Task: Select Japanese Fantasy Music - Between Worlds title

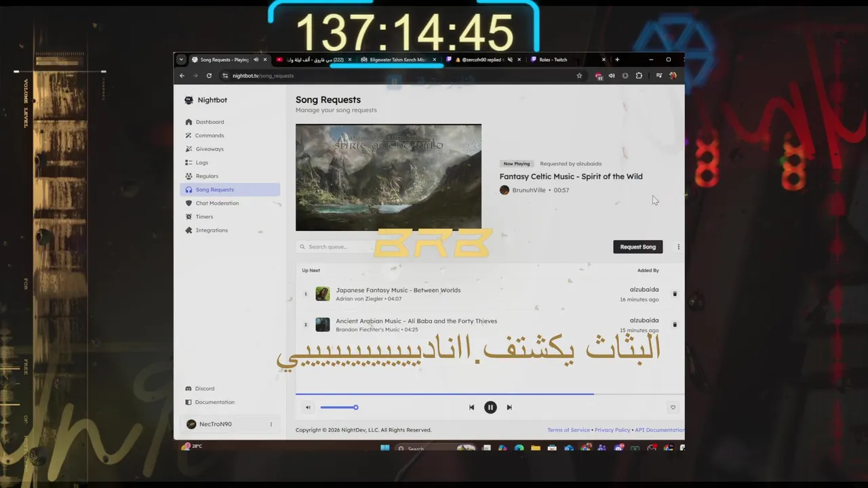Action: [398, 290]
